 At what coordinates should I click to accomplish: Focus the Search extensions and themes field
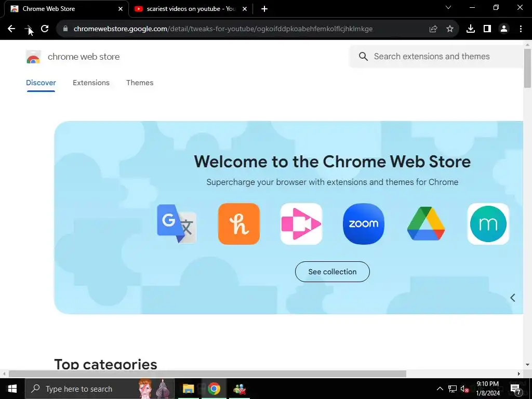436,56
